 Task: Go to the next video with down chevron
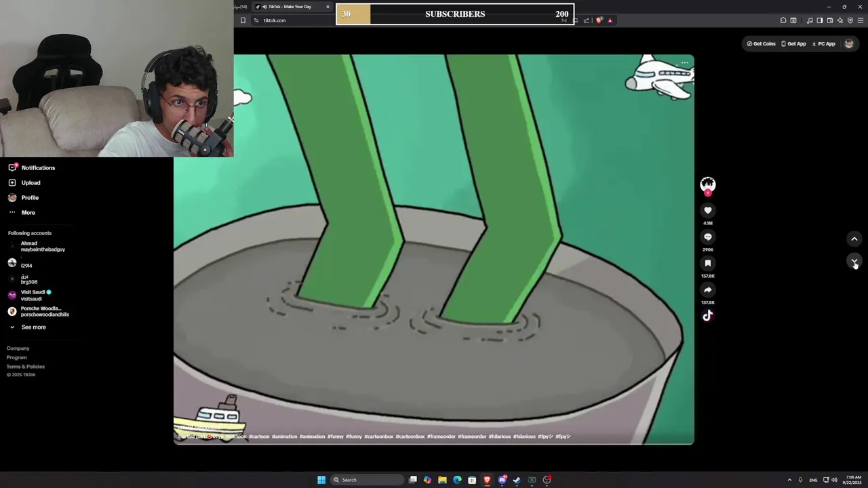[x=854, y=262]
